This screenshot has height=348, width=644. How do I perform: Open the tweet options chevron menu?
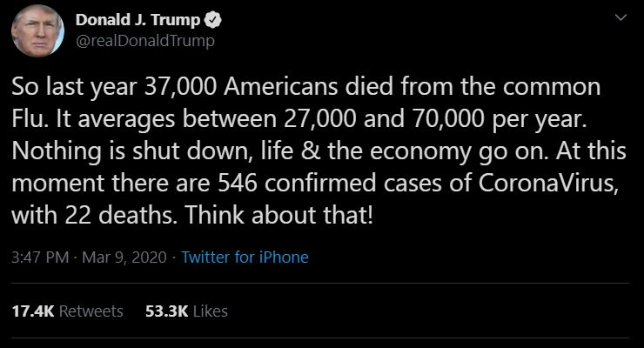coord(619,18)
